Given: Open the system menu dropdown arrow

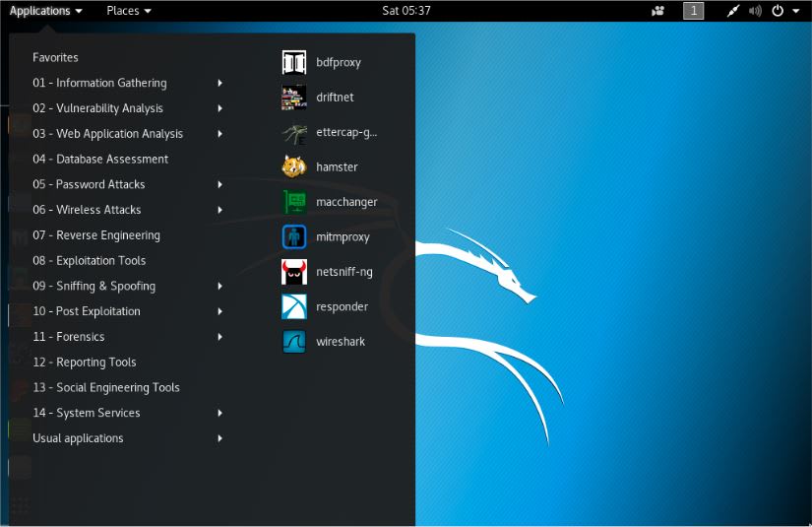Looking at the screenshot, I should tap(796, 11).
